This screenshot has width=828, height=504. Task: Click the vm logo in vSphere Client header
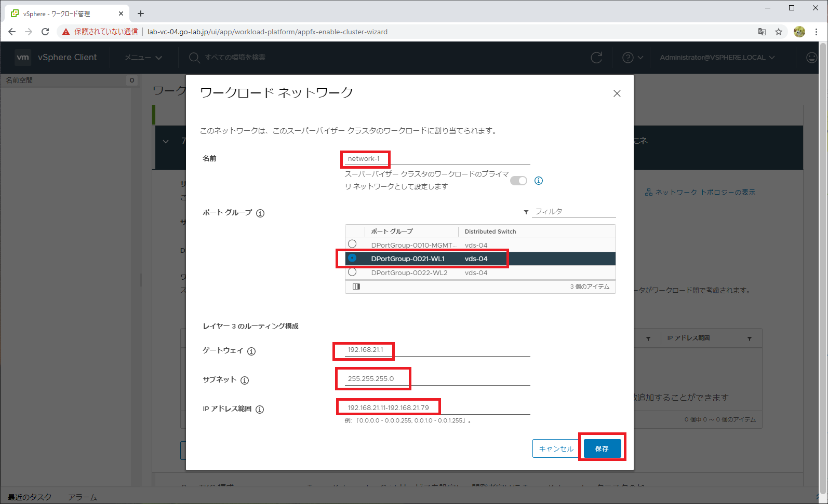coord(23,57)
